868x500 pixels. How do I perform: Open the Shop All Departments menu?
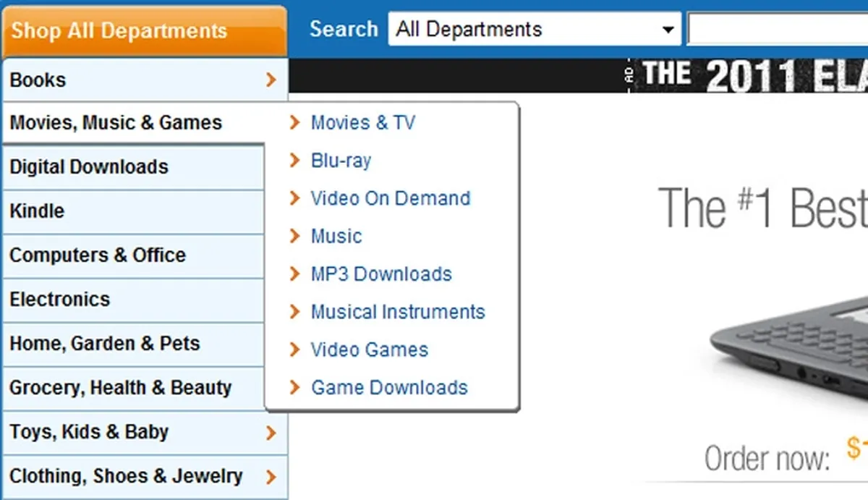144,31
